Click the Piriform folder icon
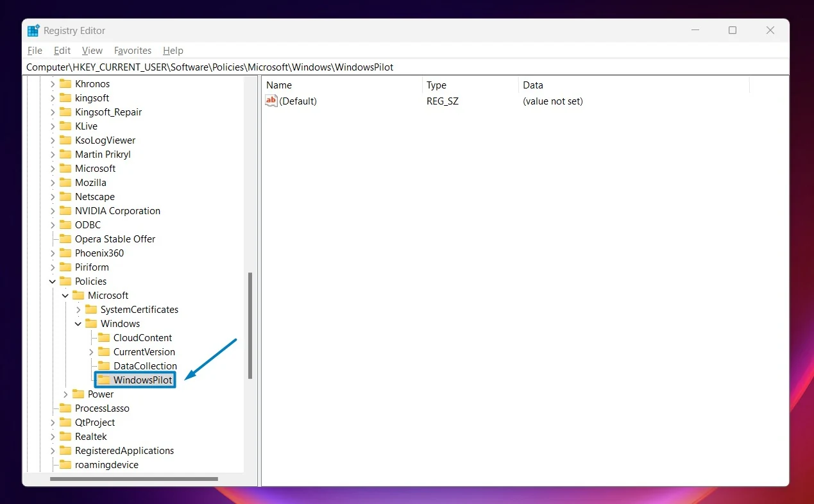Image resolution: width=814 pixels, height=504 pixels. pyautogui.click(x=65, y=267)
